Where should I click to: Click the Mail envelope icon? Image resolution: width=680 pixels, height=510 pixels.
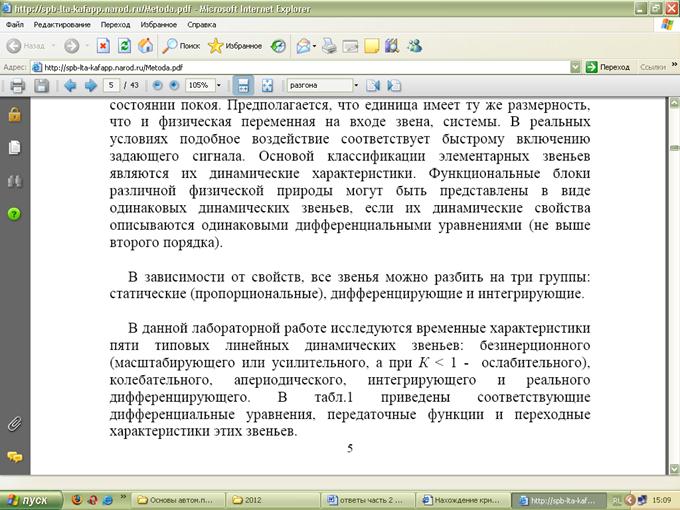tap(303, 46)
